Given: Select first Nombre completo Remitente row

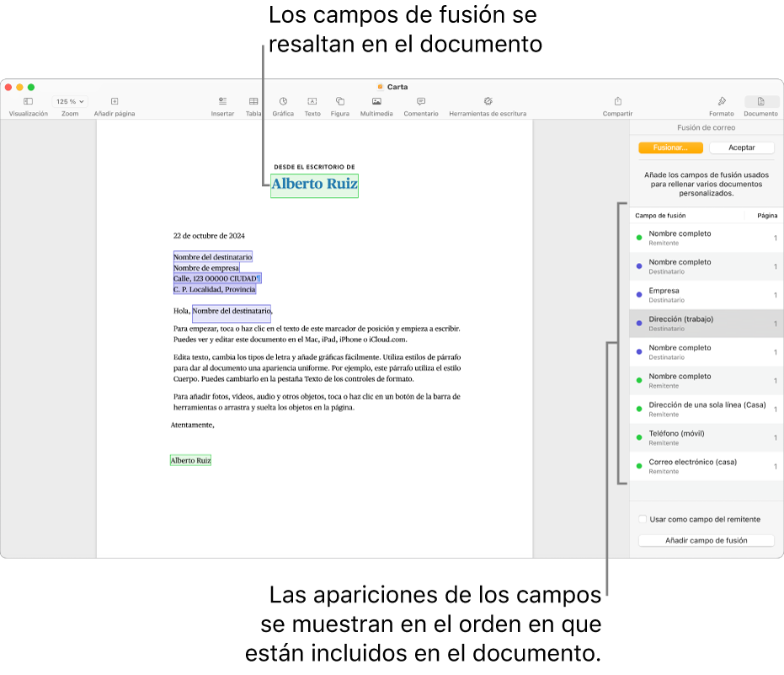Looking at the screenshot, I should pyautogui.click(x=706, y=238).
